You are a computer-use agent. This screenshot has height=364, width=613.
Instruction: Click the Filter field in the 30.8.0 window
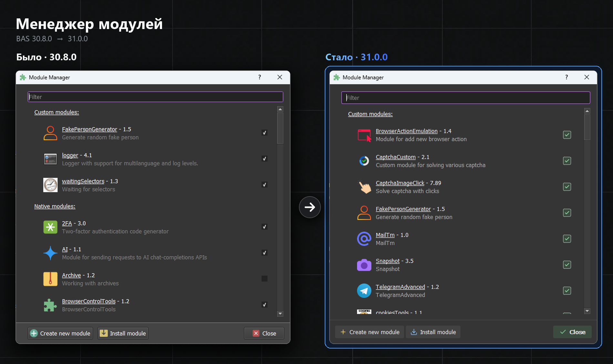coord(155,97)
